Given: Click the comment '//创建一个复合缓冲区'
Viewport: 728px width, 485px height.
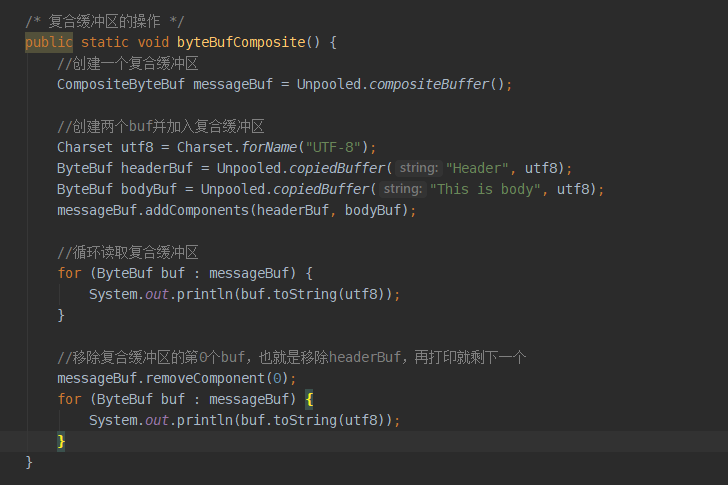Looking at the screenshot, I should click(x=128, y=63).
